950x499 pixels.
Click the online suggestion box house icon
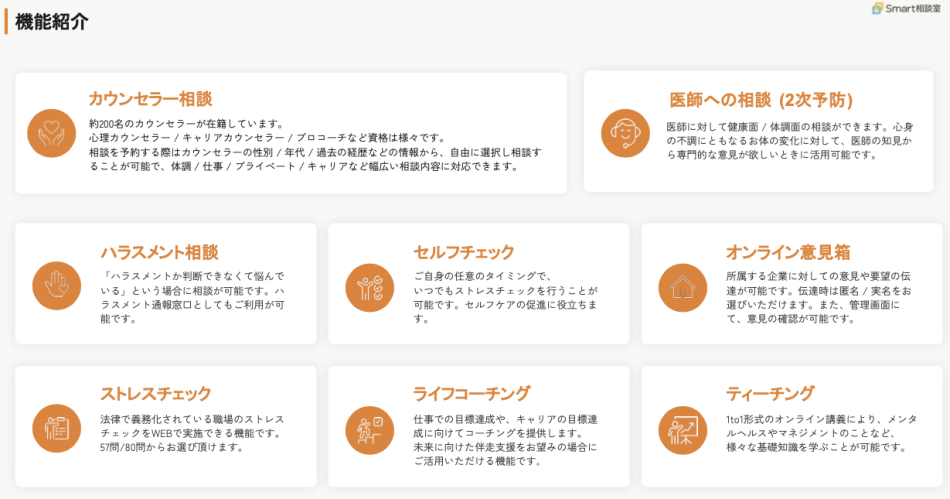683,287
